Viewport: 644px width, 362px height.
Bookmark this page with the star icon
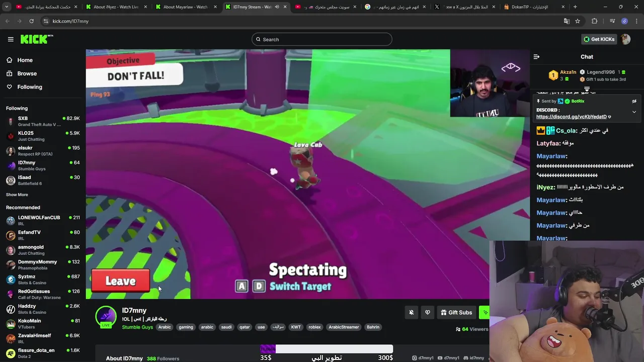tap(578, 21)
